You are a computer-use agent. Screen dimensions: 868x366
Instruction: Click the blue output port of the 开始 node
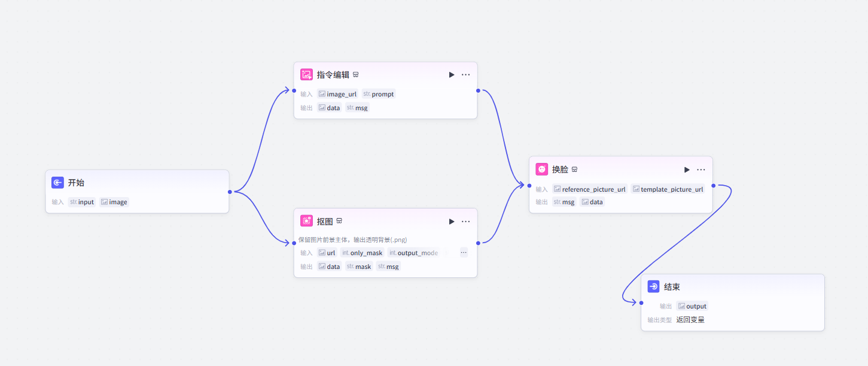229,192
